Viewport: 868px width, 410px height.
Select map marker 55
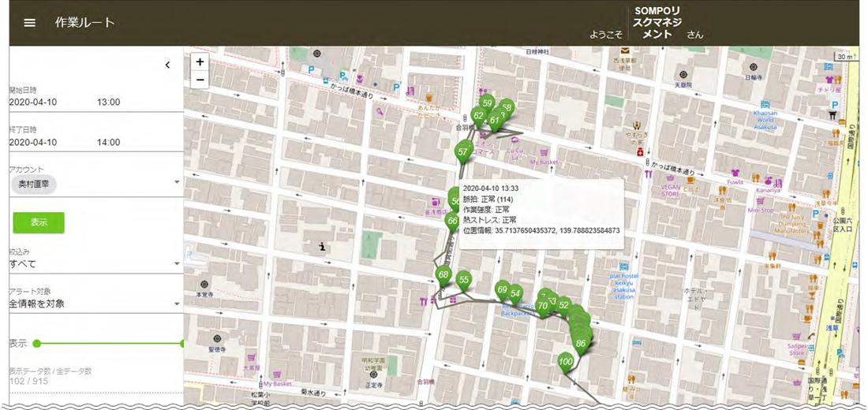[x=464, y=279]
